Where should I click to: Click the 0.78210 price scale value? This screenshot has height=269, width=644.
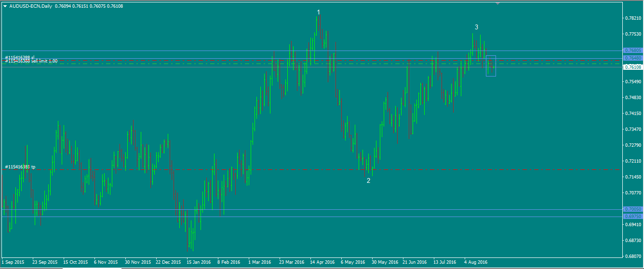coord(632,18)
